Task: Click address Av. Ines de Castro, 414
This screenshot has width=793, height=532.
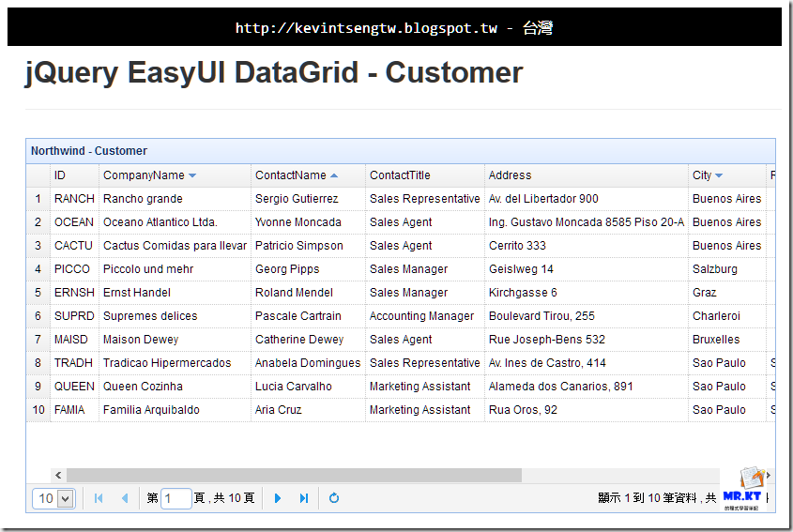Action: 587,363
